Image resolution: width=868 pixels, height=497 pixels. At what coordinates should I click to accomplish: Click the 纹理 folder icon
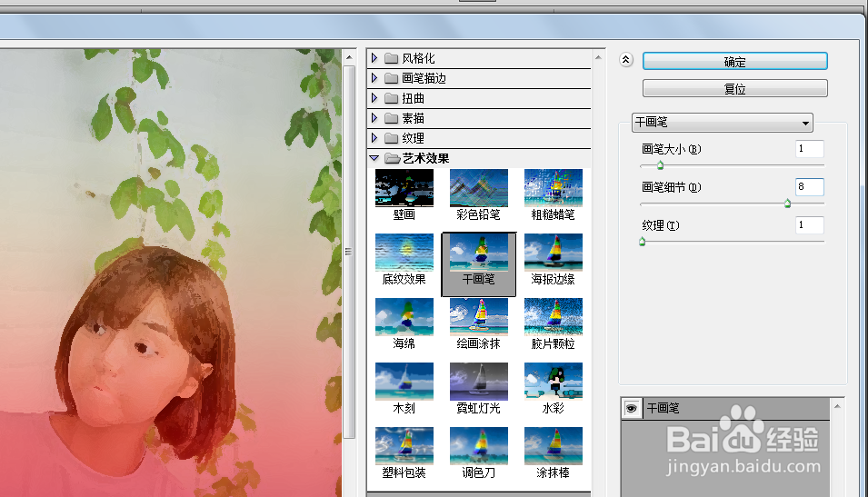coord(392,138)
